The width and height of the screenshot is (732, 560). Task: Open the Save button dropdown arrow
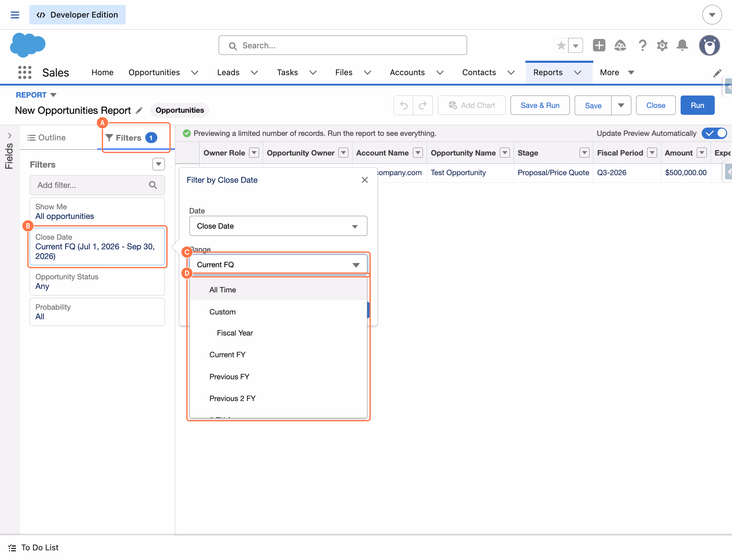point(621,105)
